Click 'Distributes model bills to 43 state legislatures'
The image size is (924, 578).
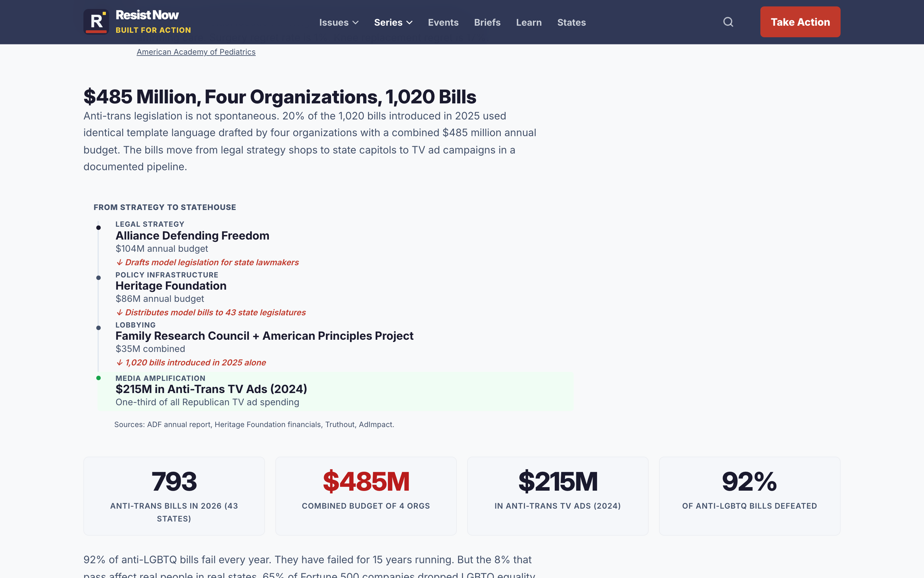click(x=211, y=312)
